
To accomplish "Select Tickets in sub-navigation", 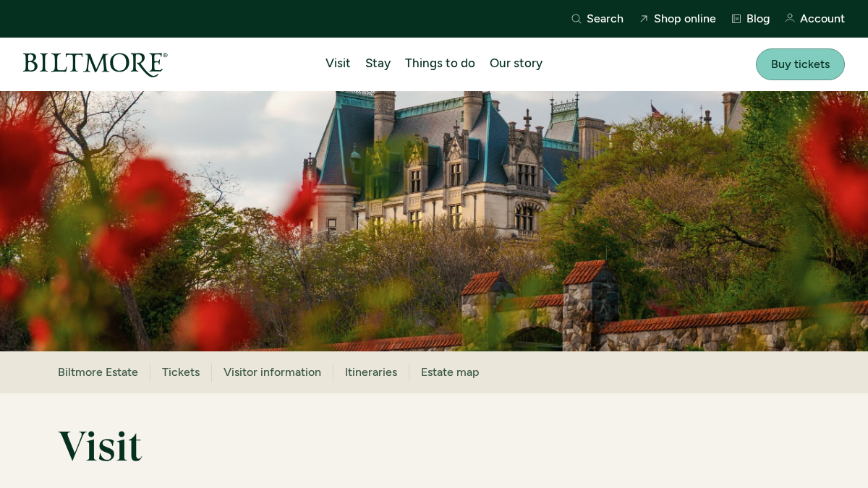I will (x=181, y=372).
